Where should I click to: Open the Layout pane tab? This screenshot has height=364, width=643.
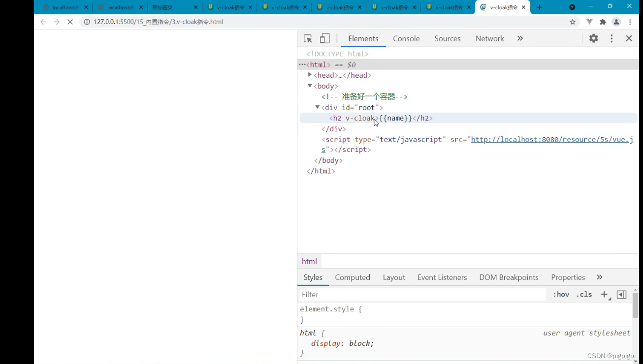coord(394,277)
